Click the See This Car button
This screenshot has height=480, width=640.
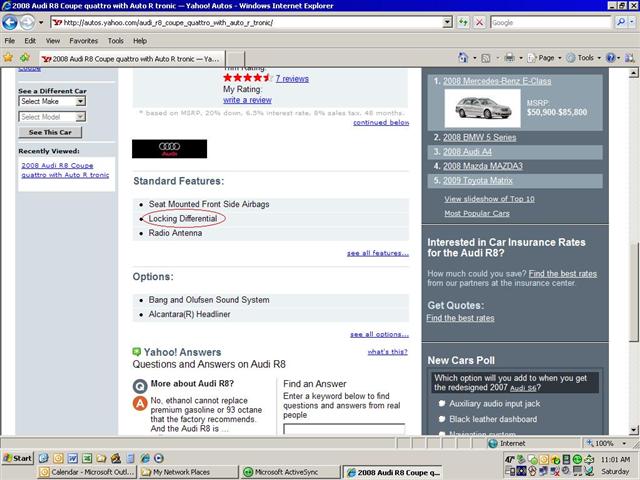(50, 132)
